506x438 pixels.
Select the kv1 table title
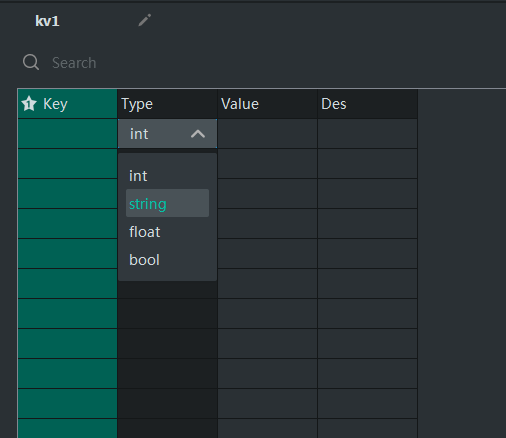(47, 21)
